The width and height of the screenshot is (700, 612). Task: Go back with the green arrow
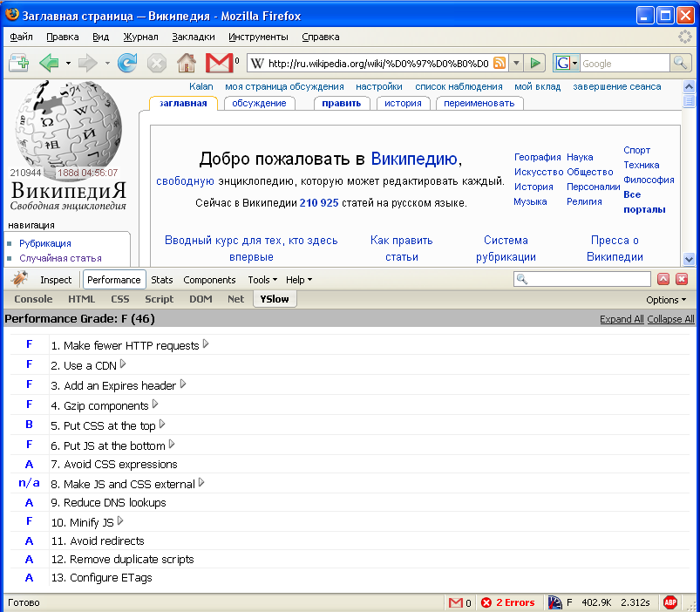(49, 63)
